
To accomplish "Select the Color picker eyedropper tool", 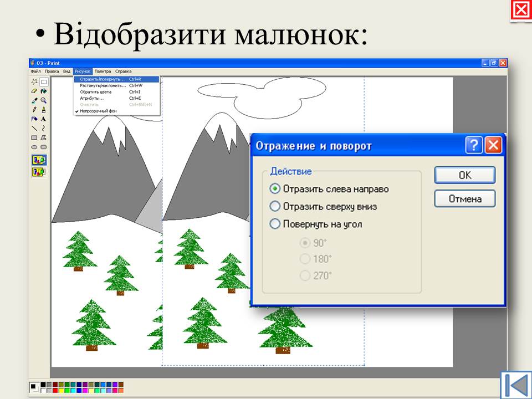I will [34, 100].
